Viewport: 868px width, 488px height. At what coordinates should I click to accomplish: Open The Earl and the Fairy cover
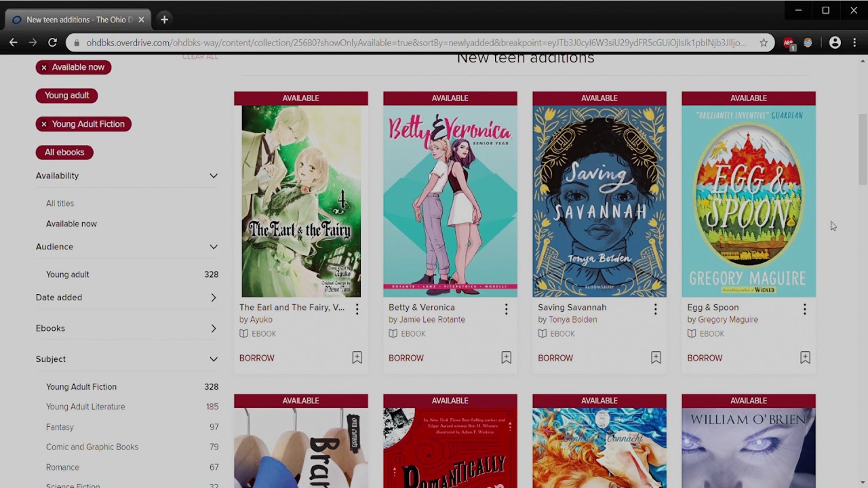[301, 201]
